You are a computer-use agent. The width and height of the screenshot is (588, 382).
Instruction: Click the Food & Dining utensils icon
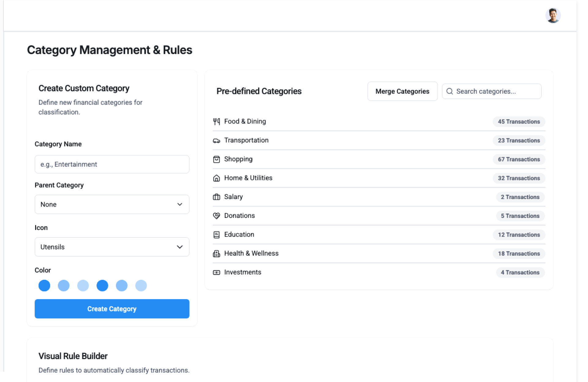[216, 122]
